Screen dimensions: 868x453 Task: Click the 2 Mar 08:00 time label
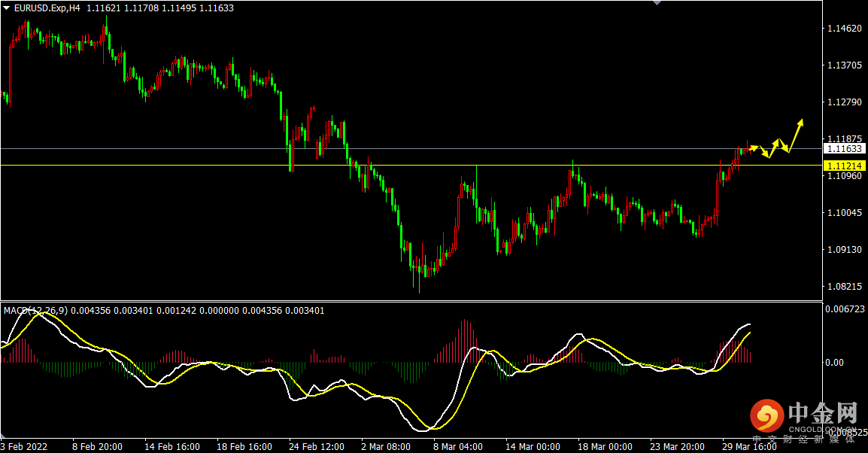click(x=386, y=446)
